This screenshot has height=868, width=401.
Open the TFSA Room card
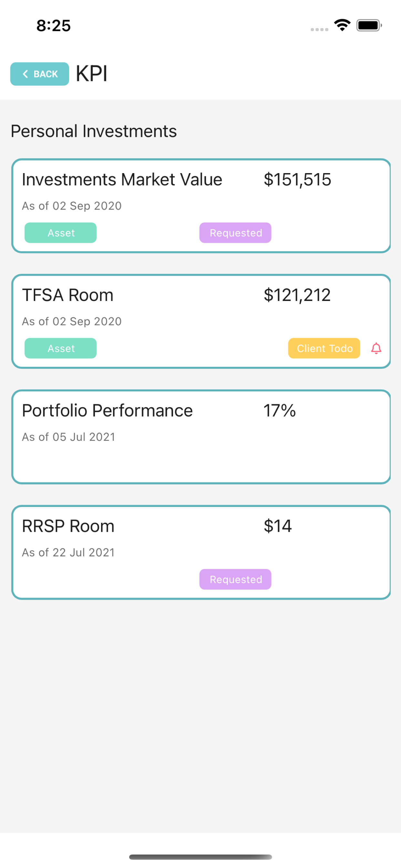click(201, 321)
